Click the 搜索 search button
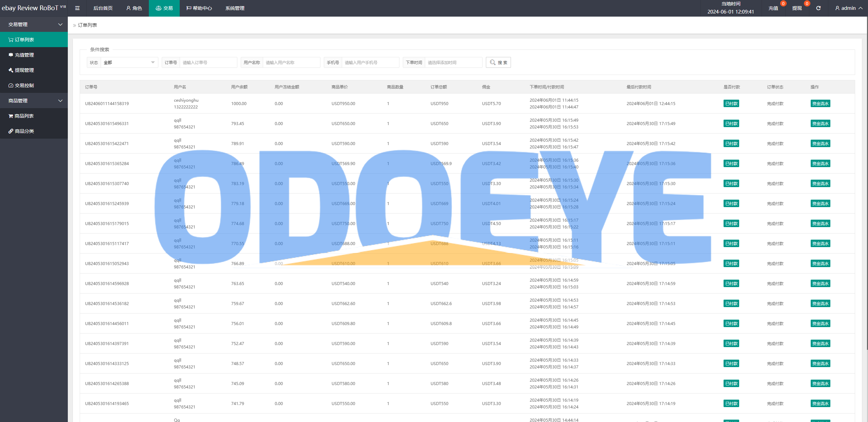The width and height of the screenshot is (868, 422). pyautogui.click(x=498, y=62)
